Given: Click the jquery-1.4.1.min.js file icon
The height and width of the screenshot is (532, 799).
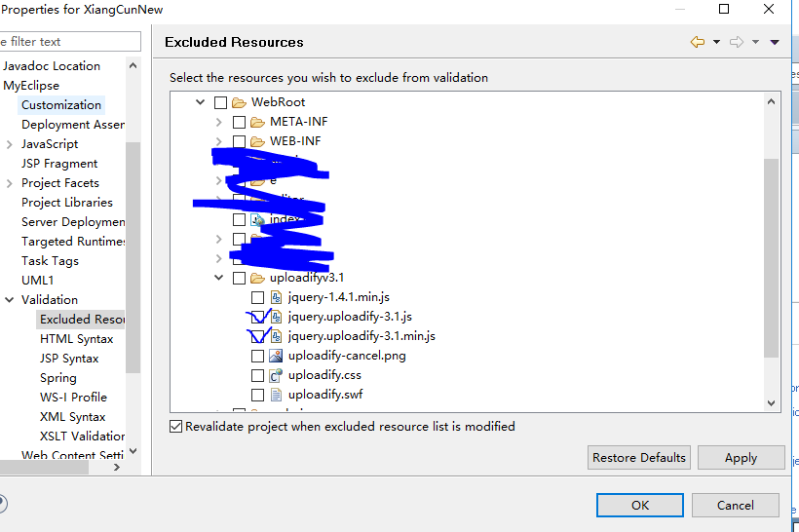Looking at the screenshot, I should click(x=276, y=297).
